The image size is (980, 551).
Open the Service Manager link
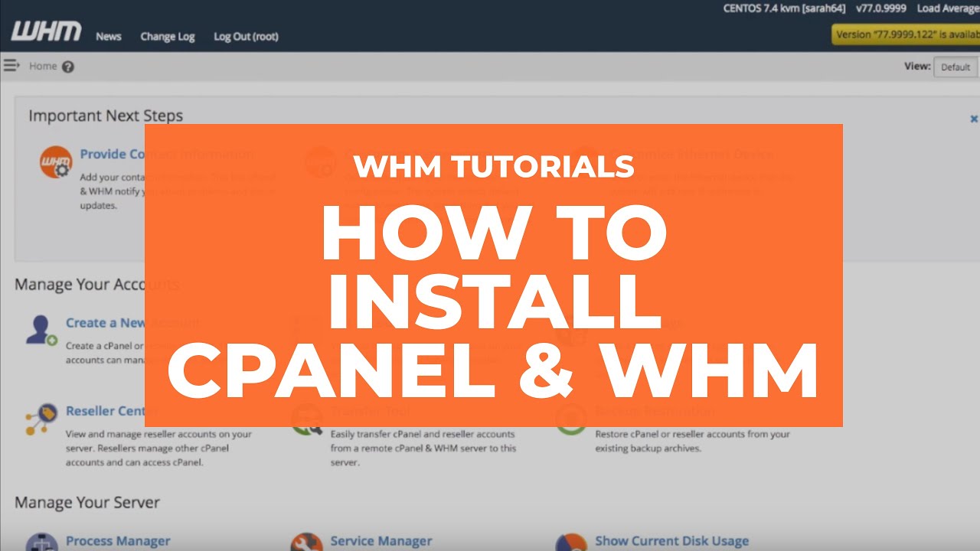381,541
